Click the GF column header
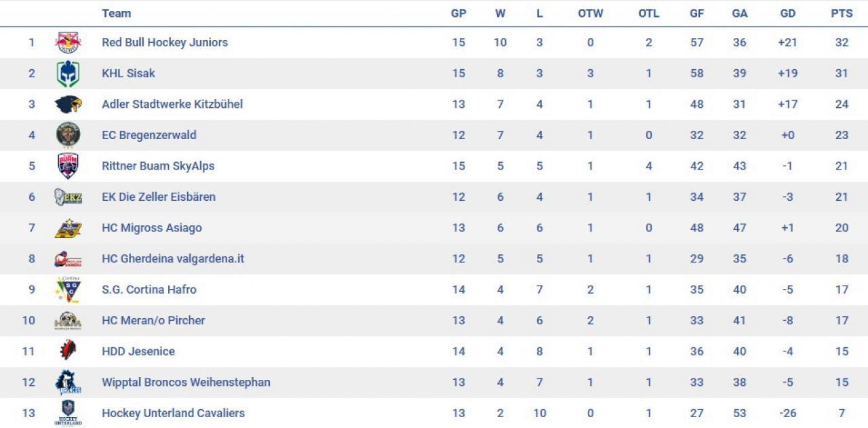868x428 pixels. [x=696, y=14]
